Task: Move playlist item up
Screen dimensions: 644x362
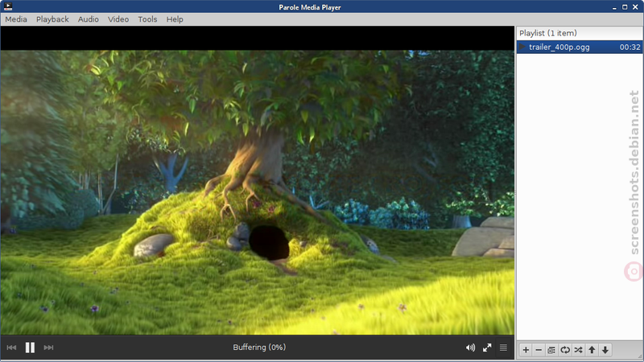Action: pos(592,350)
